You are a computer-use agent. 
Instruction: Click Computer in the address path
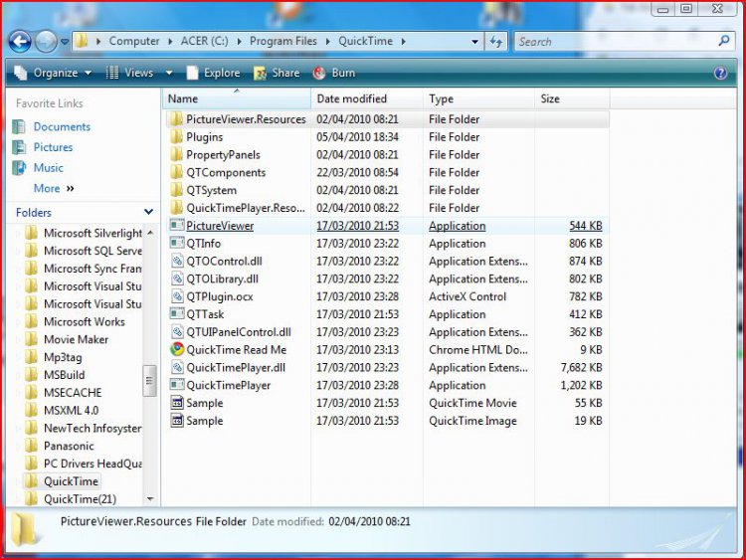pyautogui.click(x=134, y=42)
